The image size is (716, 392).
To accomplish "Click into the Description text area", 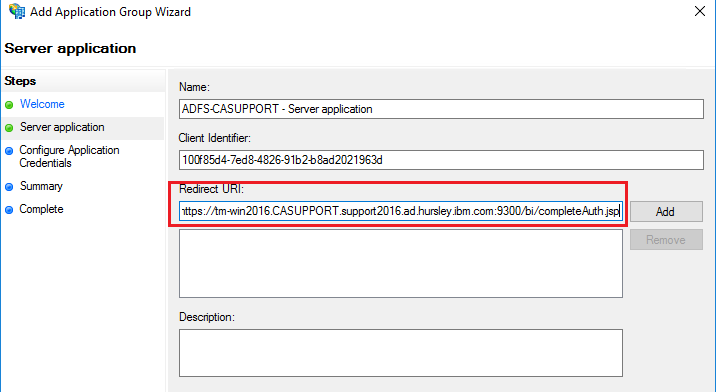I will click(x=401, y=353).
